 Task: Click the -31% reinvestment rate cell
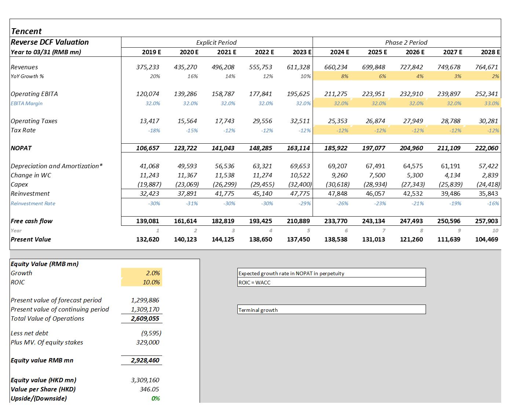tap(192, 203)
